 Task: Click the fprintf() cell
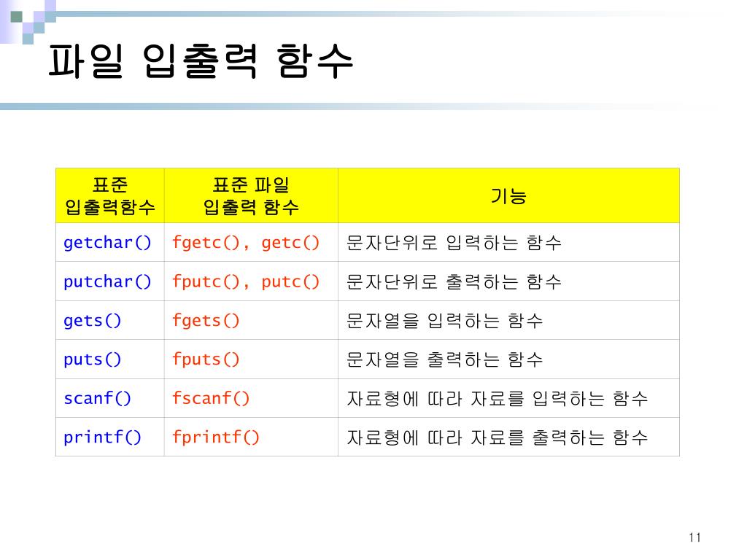tap(251, 437)
